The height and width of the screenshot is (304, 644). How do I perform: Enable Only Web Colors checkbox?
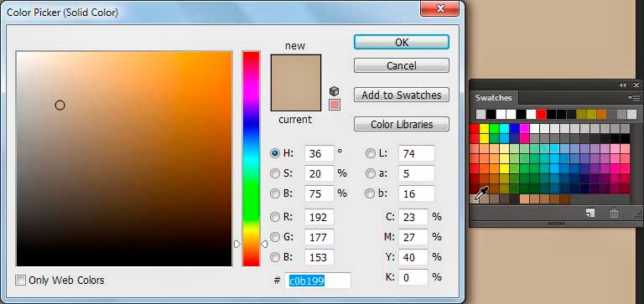tap(20, 281)
